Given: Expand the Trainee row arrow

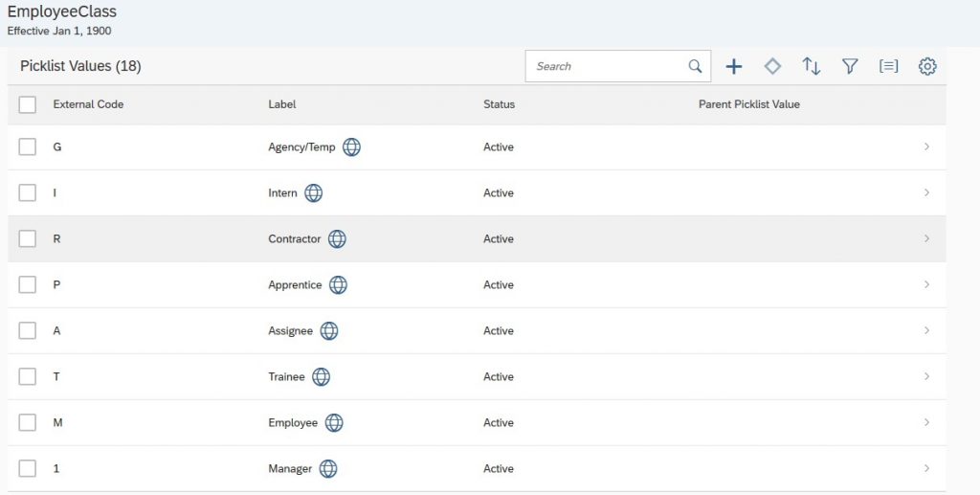Looking at the screenshot, I should click(x=926, y=376).
